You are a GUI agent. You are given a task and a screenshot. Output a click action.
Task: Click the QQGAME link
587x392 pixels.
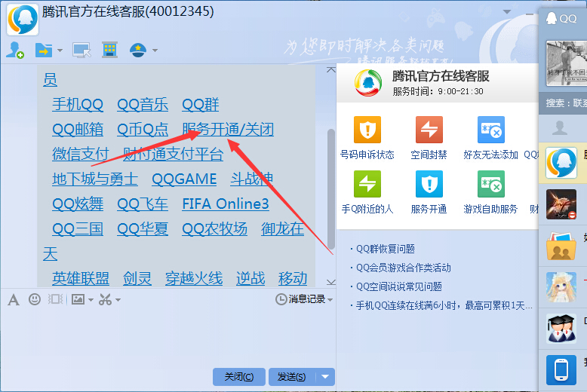tap(184, 179)
